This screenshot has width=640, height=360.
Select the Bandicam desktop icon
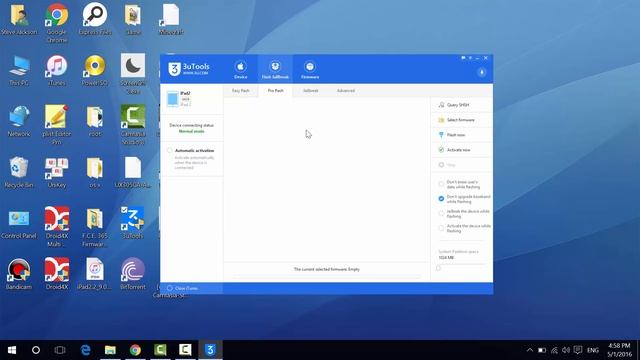[x=19, y=274]
